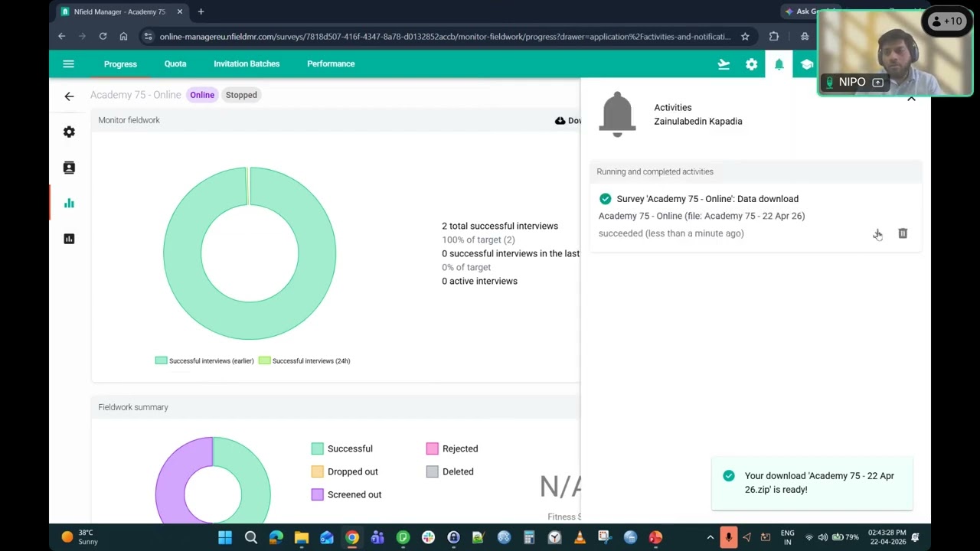The image size is (980, 551).
Task: Toggle 'Successful interviews (24h)' legend entry
Action: 305,360
